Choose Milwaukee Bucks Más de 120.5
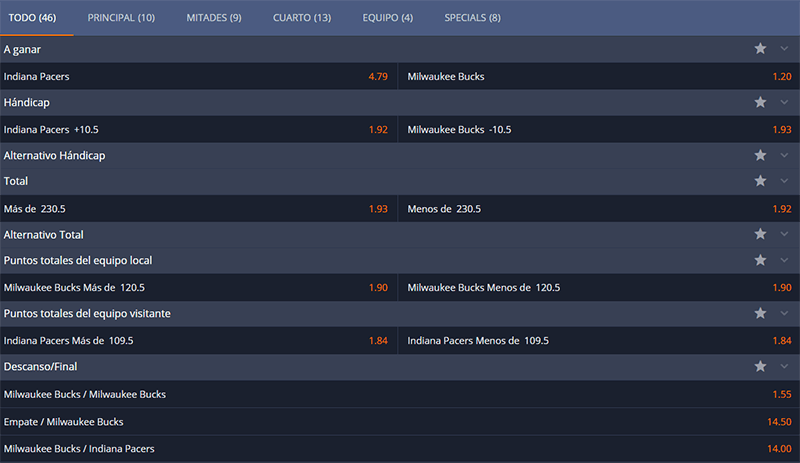 [198, 287]
